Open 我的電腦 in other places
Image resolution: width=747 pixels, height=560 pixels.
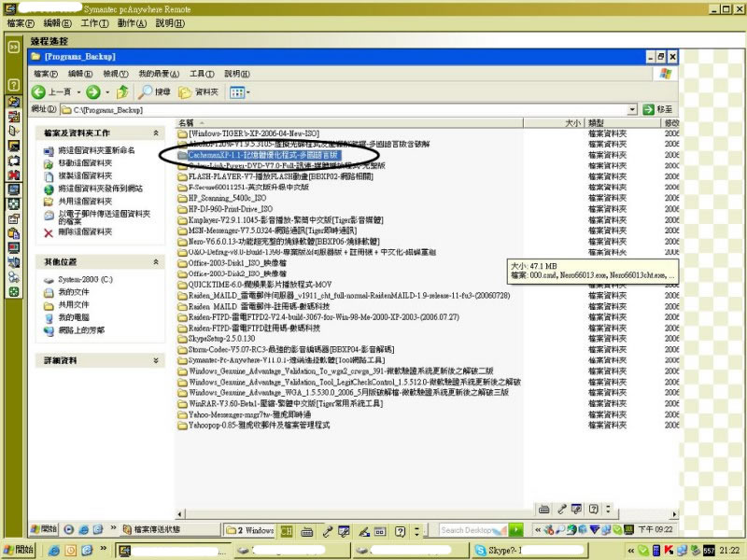click(74, 317)
